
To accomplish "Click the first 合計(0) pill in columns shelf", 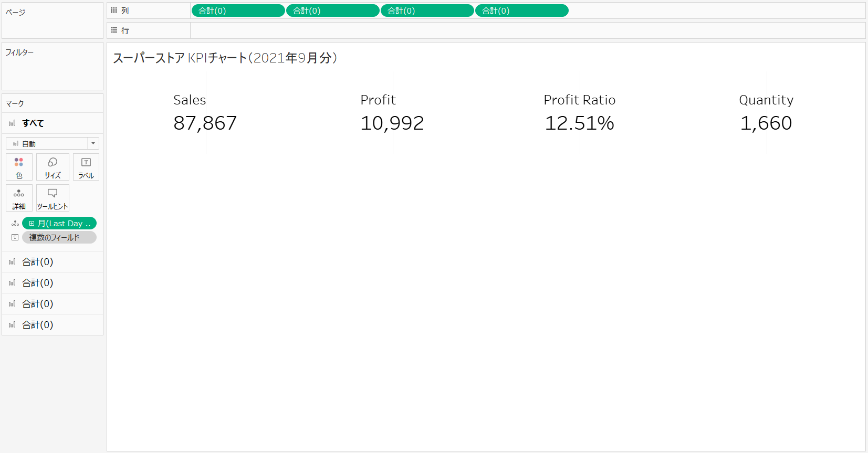I will [238, 10].
